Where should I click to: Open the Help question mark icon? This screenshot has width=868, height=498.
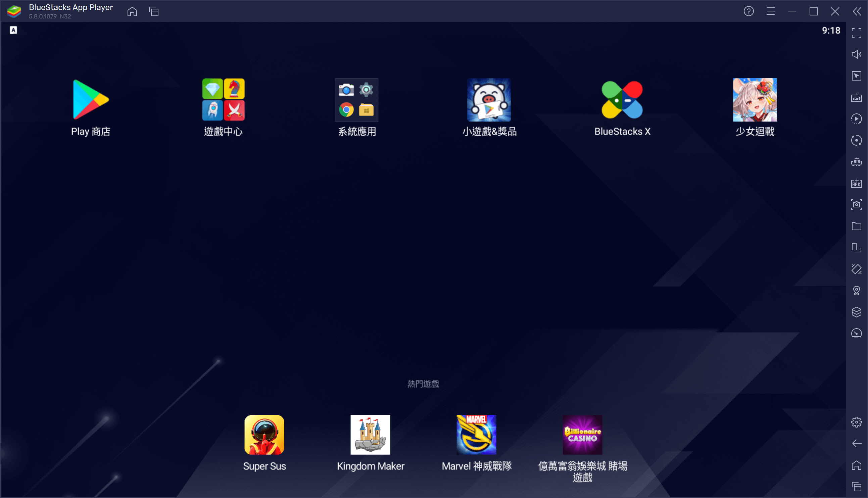click(749, 11)
